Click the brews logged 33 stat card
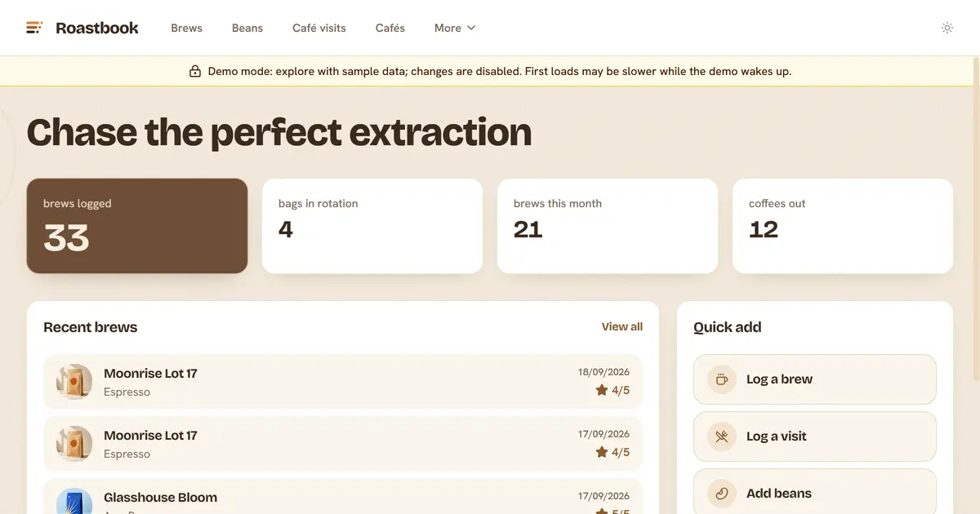Viewport: 980px width, 514px height. (x=137, y=226)
